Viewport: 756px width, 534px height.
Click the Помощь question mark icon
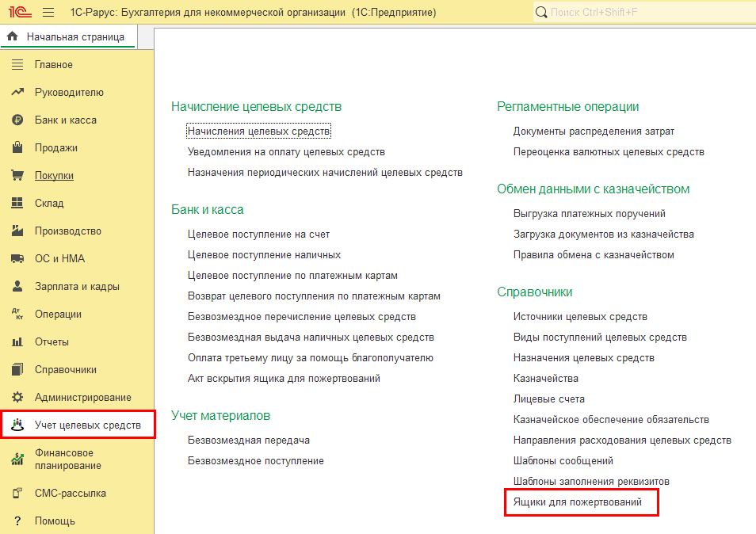[x=17, y=521]
